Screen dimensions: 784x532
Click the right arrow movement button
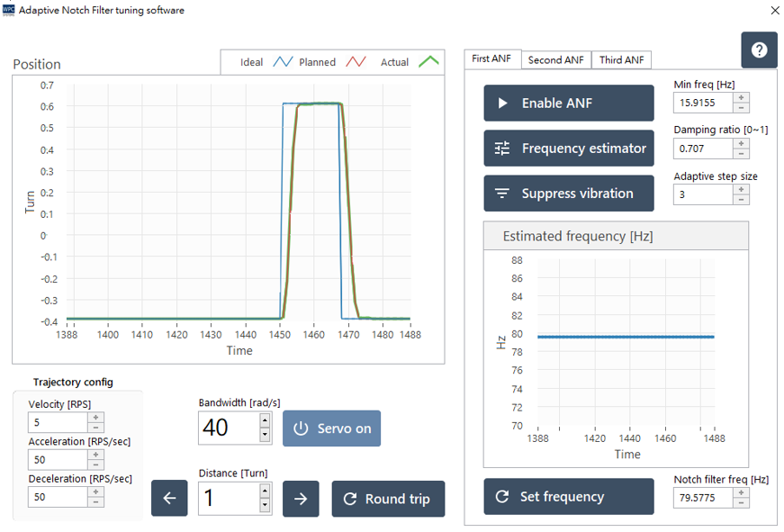(300, 498)
